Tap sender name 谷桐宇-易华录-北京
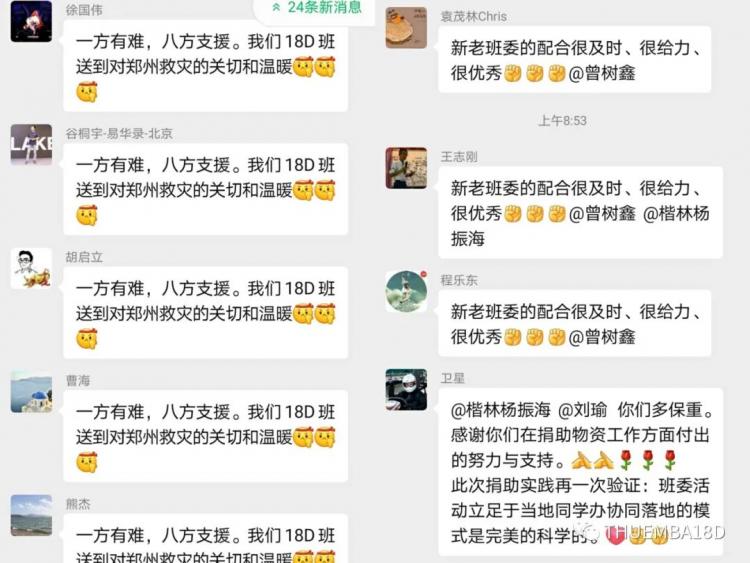The image size is (750, 563). click(x=119, y=133)
